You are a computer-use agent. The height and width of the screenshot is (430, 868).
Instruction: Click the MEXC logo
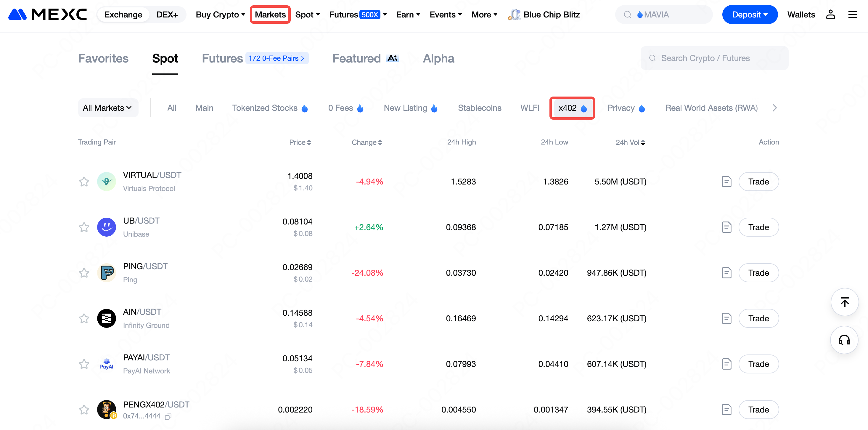coord(47,14)
